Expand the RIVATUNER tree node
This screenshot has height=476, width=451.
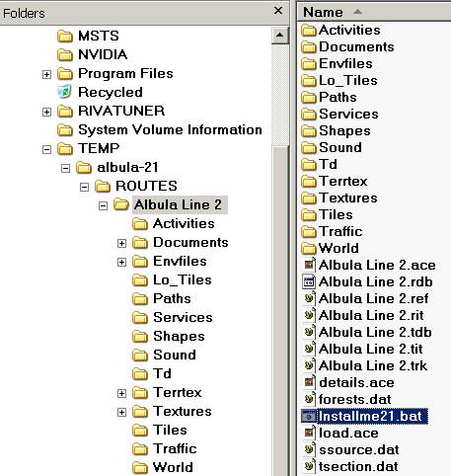(46, 112)
